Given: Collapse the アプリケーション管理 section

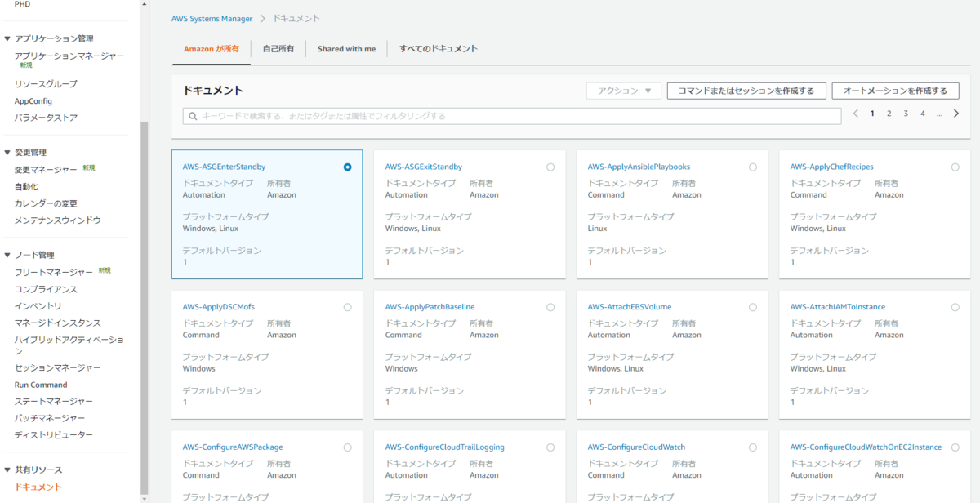Looking at the screenshot, I should [7, 38].
